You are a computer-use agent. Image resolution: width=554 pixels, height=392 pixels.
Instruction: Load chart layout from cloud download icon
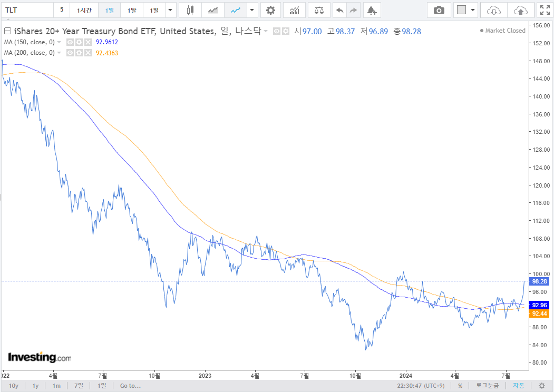point(493,10)
